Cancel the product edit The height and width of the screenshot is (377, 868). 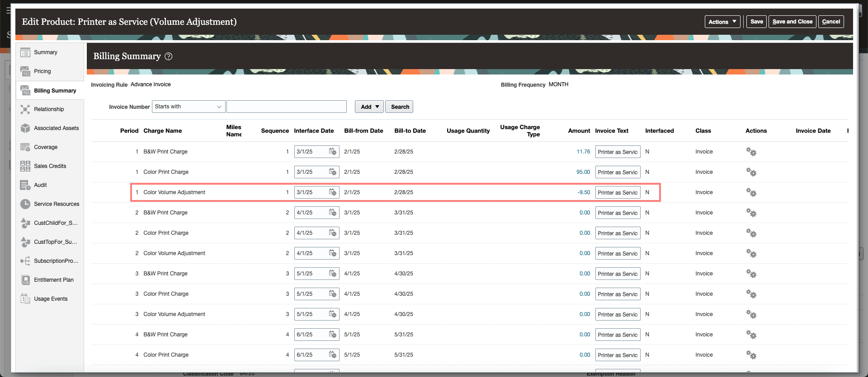tap(831, 22)
